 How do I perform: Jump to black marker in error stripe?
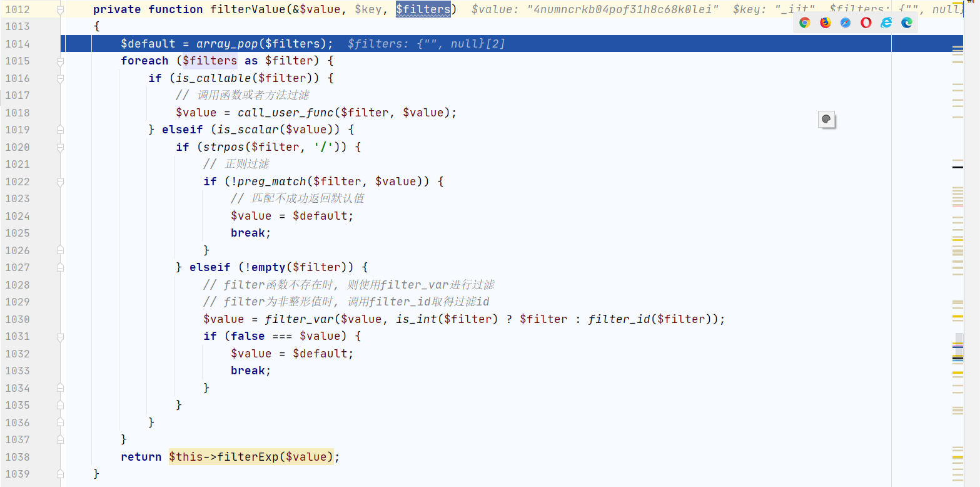pyautogui.click(x=957, y=167)
